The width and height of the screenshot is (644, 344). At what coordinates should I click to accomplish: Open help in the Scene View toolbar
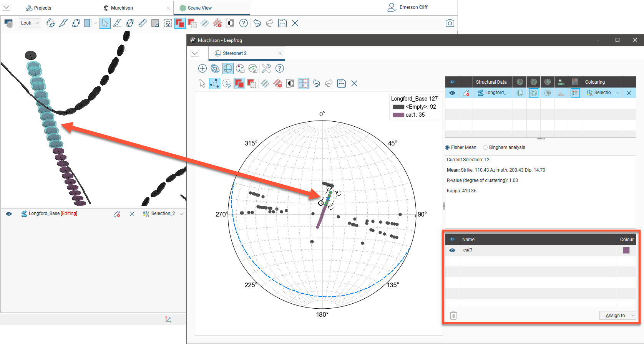click(x=244, y=23)
